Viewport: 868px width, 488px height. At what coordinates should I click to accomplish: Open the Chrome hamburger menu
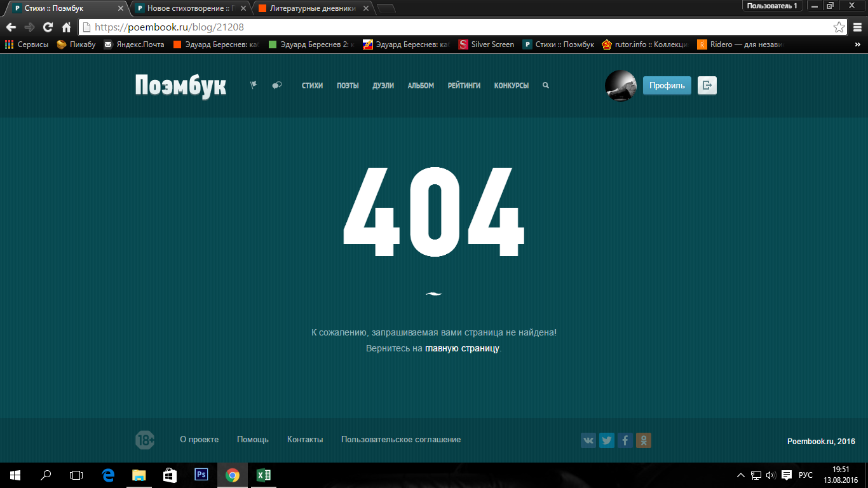(857, 27)
